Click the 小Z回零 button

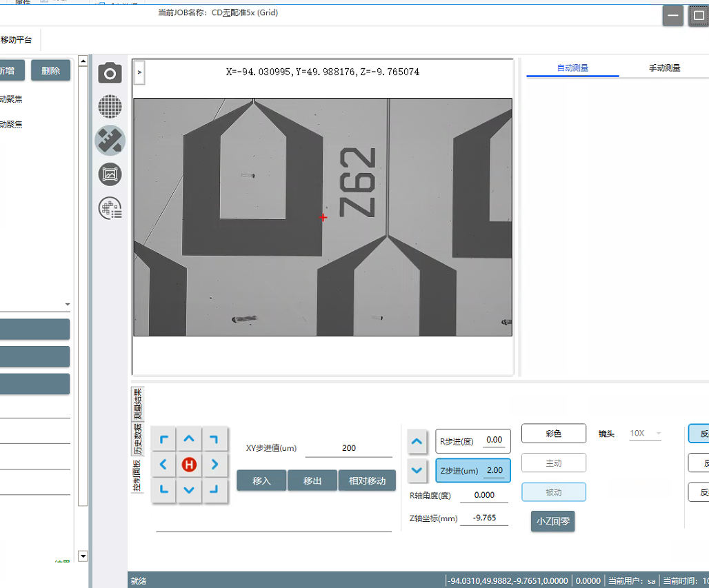coord(552,521)
